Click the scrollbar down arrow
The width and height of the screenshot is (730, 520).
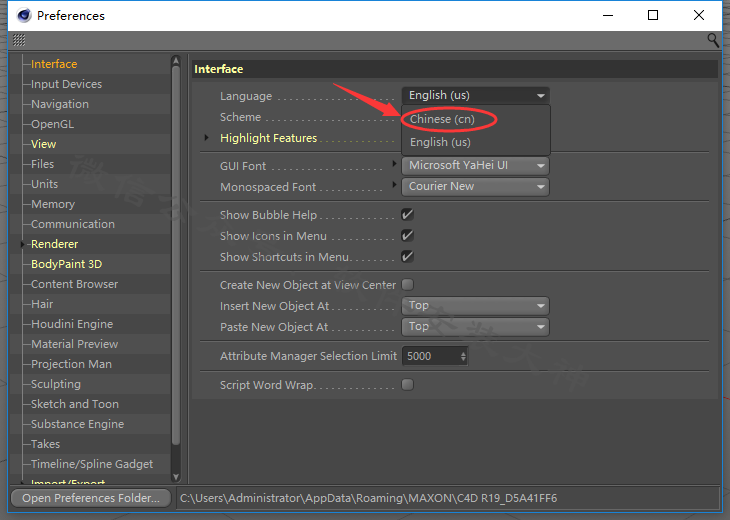point(176,477)
